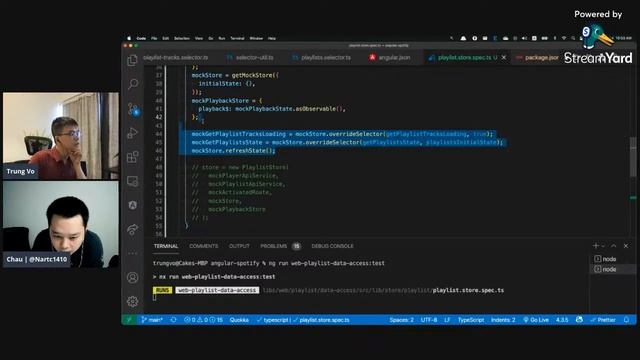Select the second node terminal in list
Image resolution: width=640 pixels, height=360 pixels.
[x=612, y=269]
